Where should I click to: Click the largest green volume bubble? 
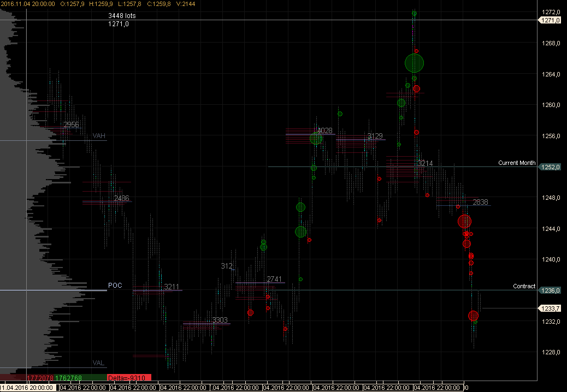(414, 63)
